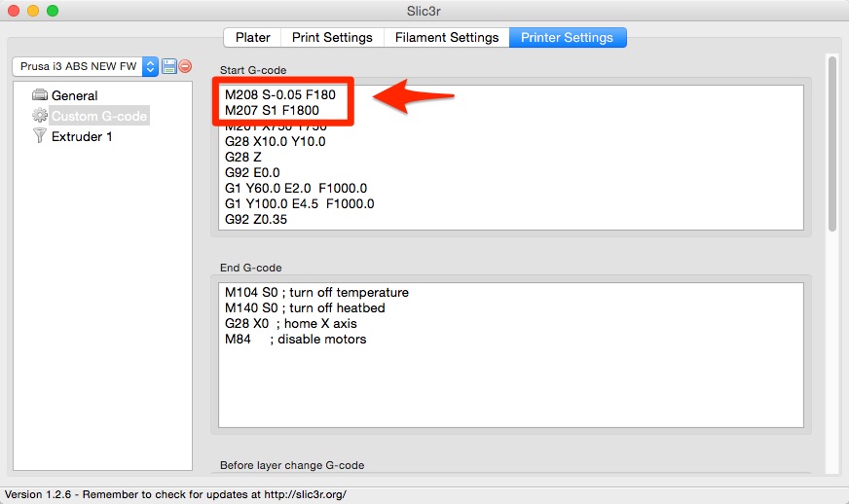
Task: Minimize the Slic3r window
Action: point(33,11)
